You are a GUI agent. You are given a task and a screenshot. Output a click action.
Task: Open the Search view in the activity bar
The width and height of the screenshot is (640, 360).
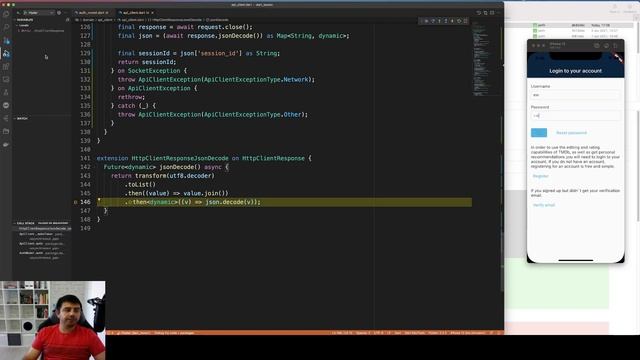[x=6, y=27]
